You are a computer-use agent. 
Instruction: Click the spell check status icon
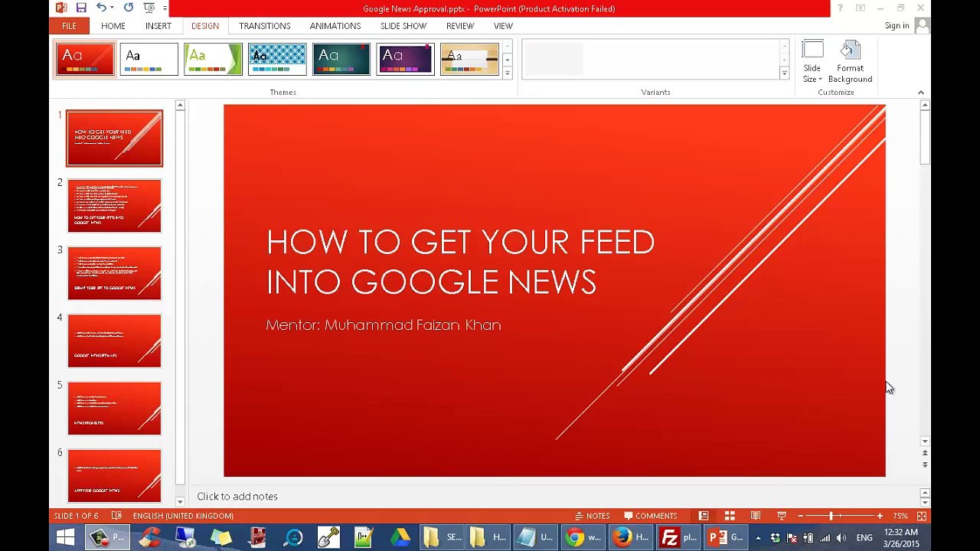pos(116,516)
